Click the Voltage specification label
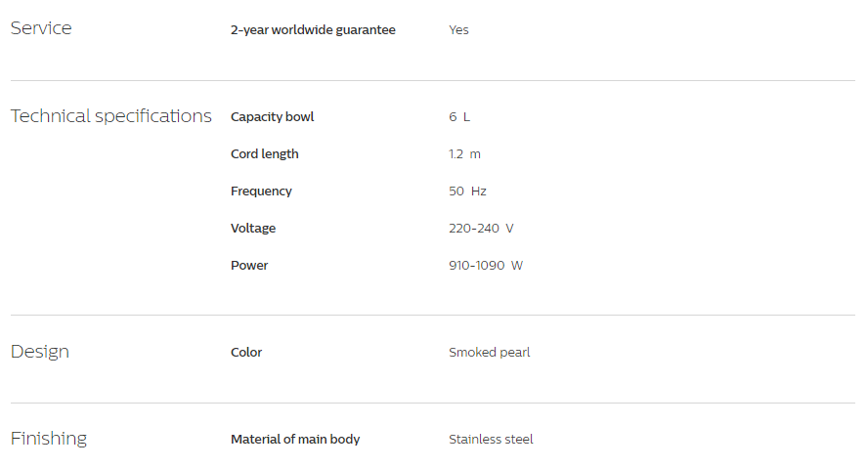The height and width of the screenshot is (468, 868). point(253,228)
